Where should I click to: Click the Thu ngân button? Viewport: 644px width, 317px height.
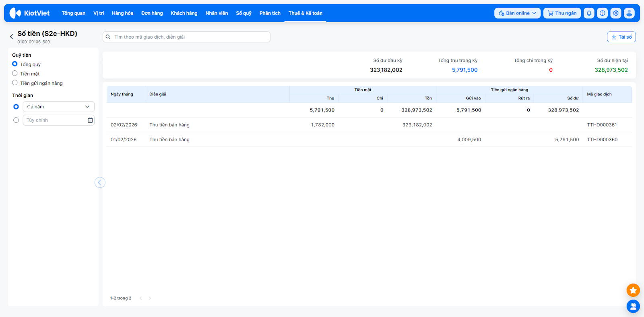pyautogui.click(x=562, y=13)
